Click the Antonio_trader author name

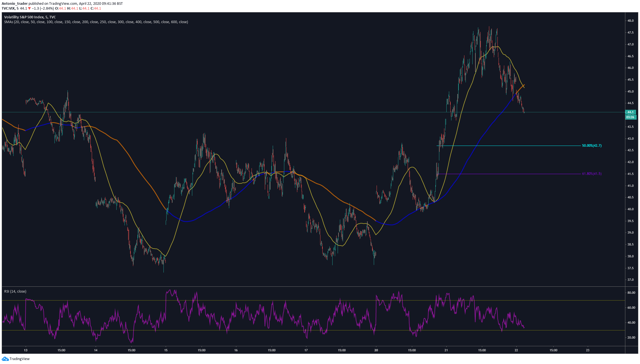(x=15, y=4)
